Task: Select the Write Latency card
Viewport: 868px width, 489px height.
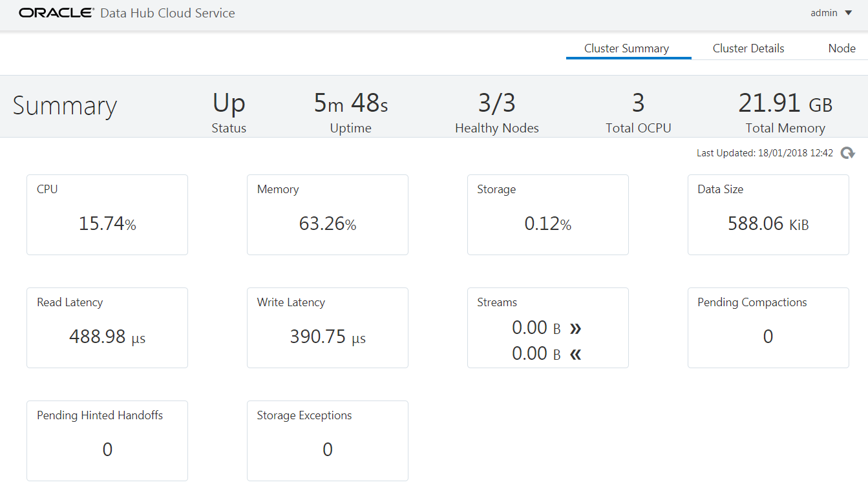Action: click(x=327, y=328)
